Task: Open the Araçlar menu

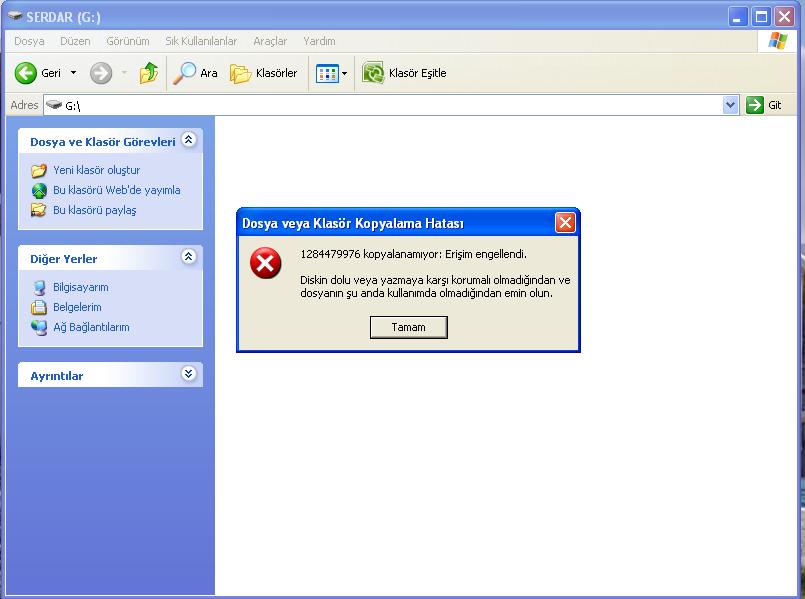Action: tap(270, 41)
